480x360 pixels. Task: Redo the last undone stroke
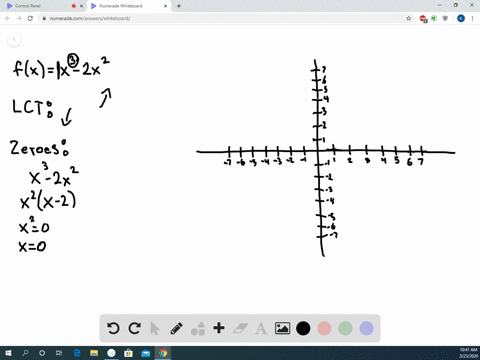click(x=135, y=328)
